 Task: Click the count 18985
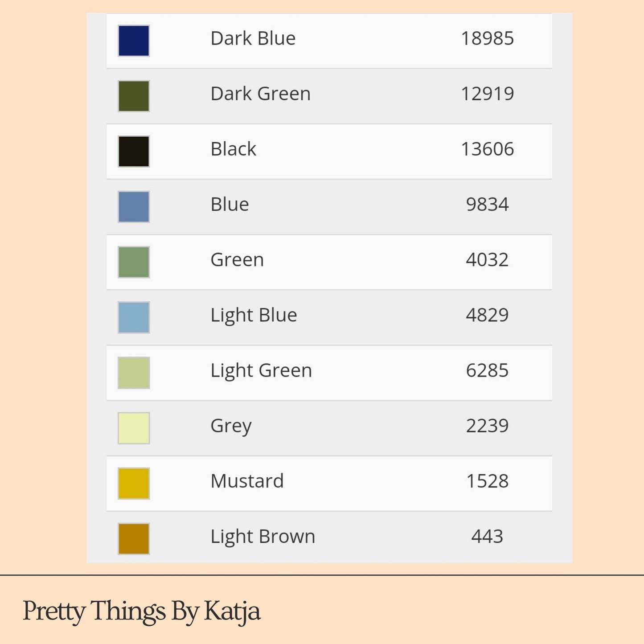488,38
